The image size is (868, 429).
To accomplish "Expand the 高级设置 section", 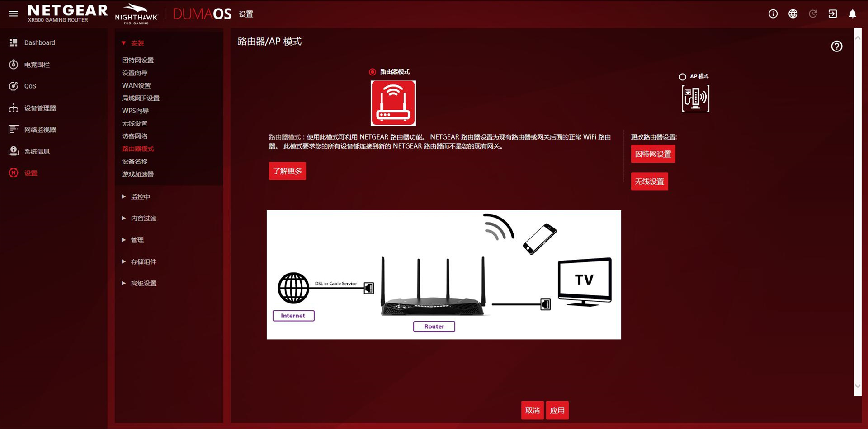I will coord(143,283).
